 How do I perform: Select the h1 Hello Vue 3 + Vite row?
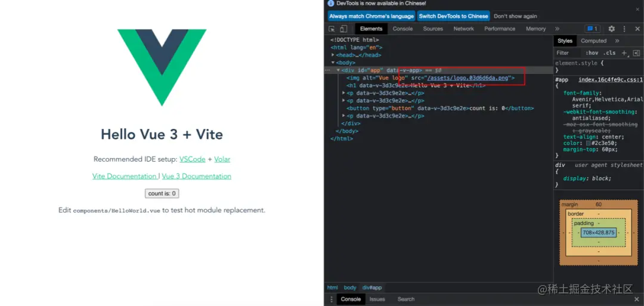click(439, 86)
